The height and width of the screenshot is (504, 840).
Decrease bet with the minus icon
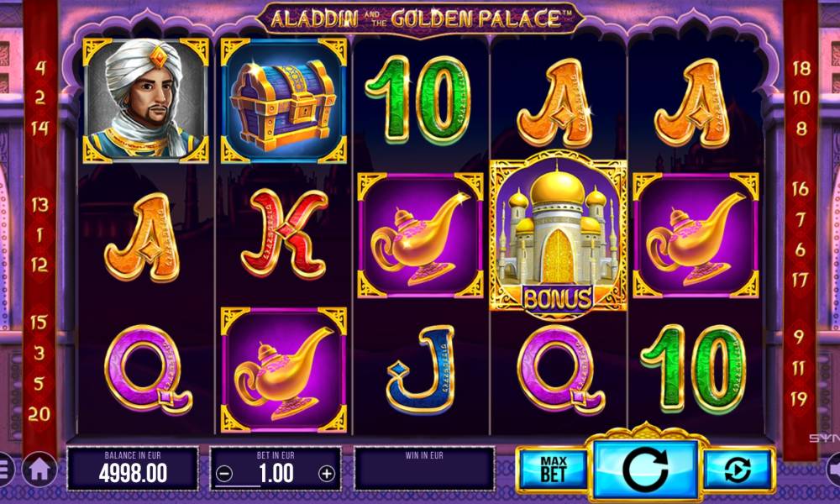point(224,474)
